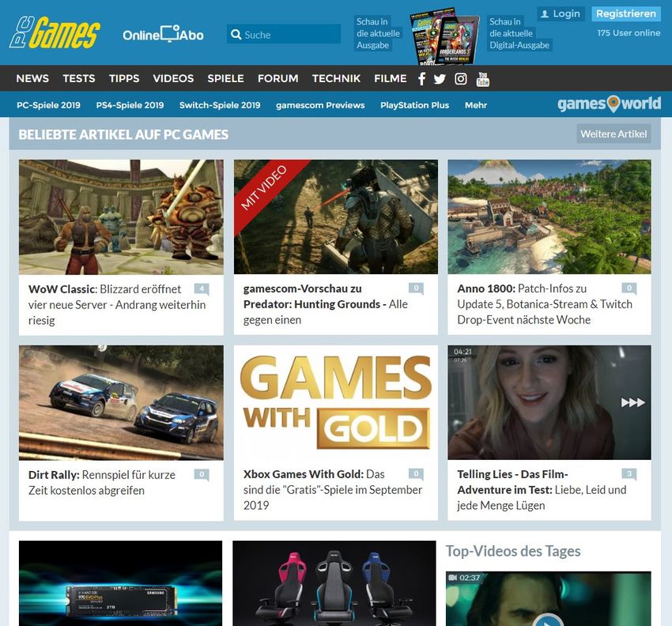Open the magazine cover image in header
The image size is (672, 626).
[x=444, y=37]
